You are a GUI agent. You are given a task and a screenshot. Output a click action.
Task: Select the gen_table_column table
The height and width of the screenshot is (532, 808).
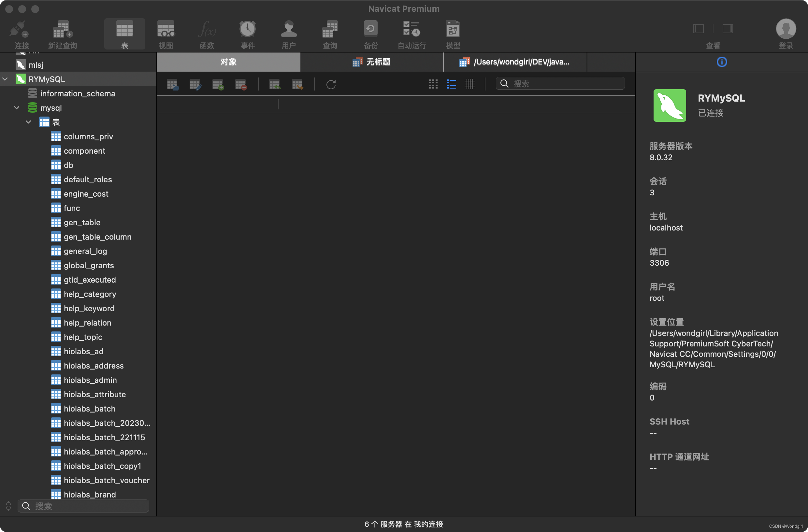tap(78, 236)
